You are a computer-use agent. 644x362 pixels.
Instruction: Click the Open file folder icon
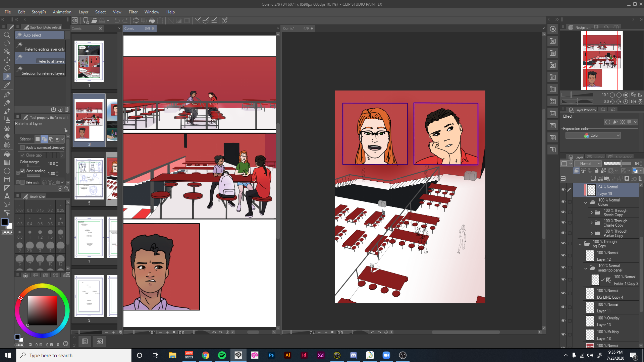click(x=94, y=20)
